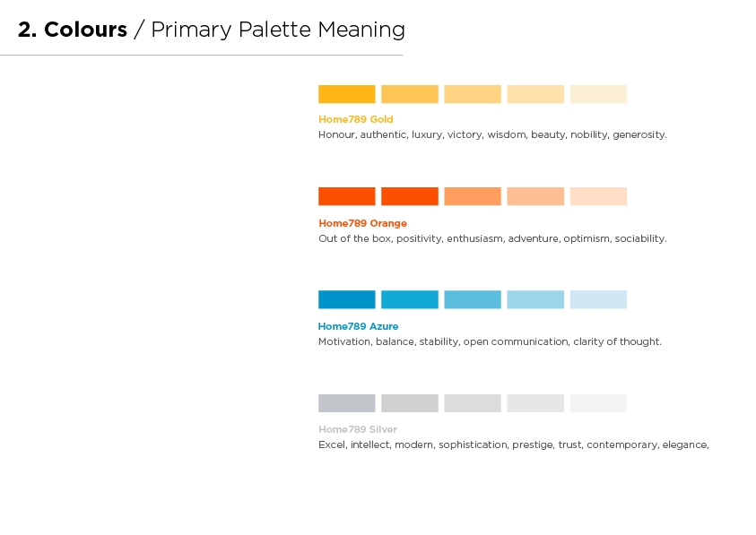This screenshot has width=756, height=535.
Task: Pick the lightest Silver tint swatch
Action: point(598,403)
